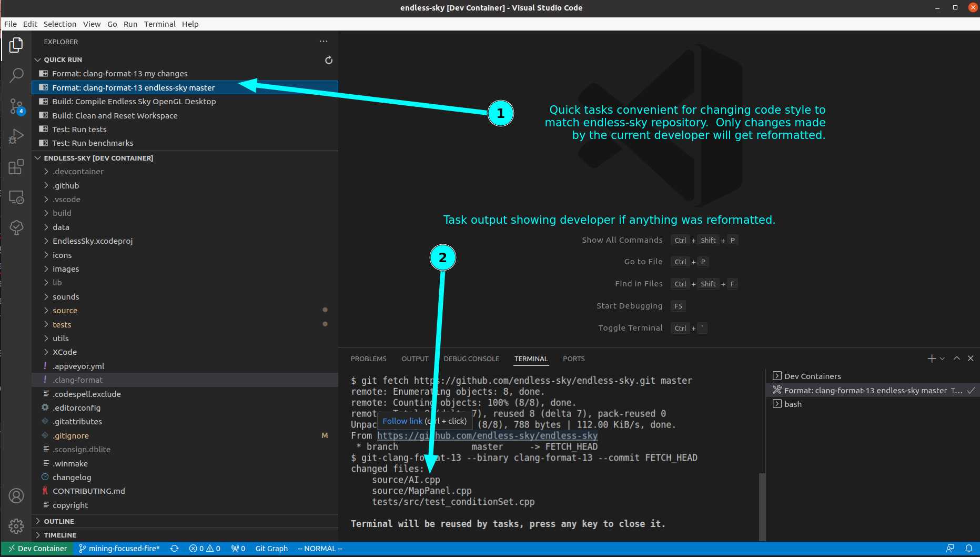Click the mining-focused-fire branch indicator
Viewport: 980px width, 557px height.
point(119,549)
